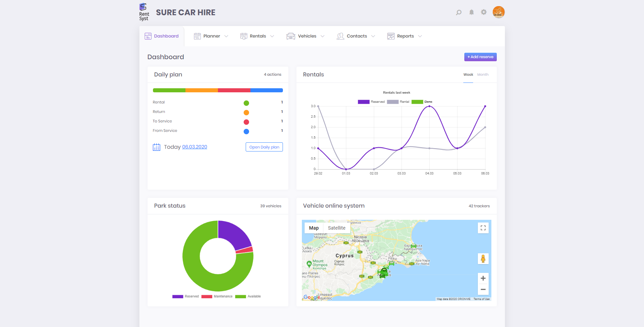Screen dimensions: 644x327
Task: Switch the map to Satellite view
Action: pos(337,228)
